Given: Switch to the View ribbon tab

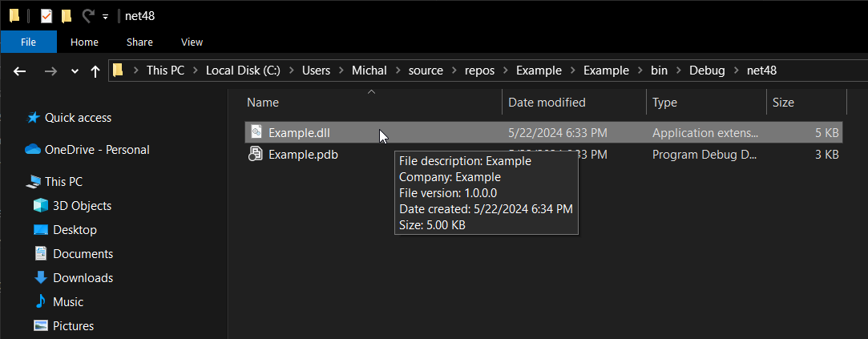Looking at the screenshot, I should [x=192, y=42].
